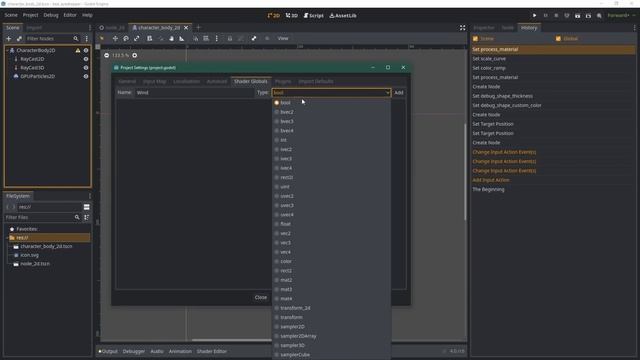
Task: Open the Shader Editor bottom panel
Action: tap(211, 351)
